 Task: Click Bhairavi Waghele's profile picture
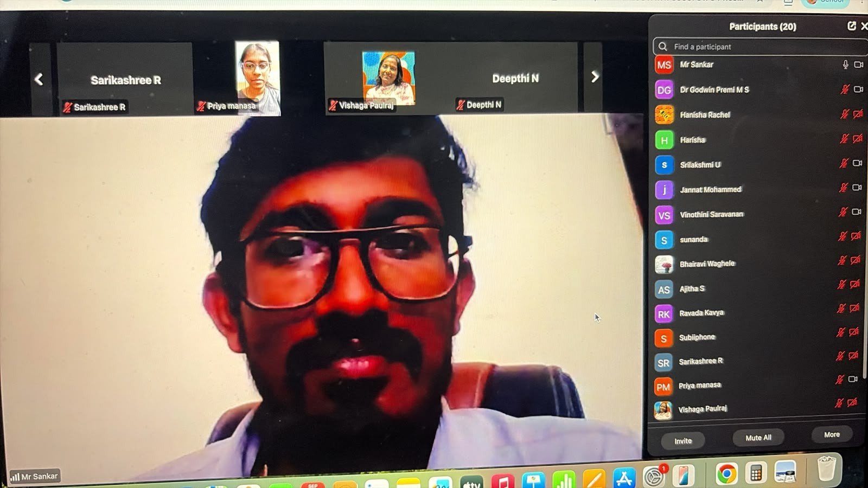(664, 265)
